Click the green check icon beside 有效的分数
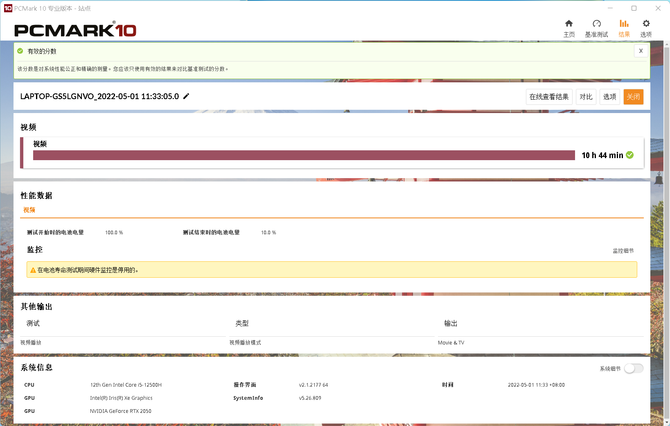This screenshot has height=426, width=670. (x=20, y=51)
